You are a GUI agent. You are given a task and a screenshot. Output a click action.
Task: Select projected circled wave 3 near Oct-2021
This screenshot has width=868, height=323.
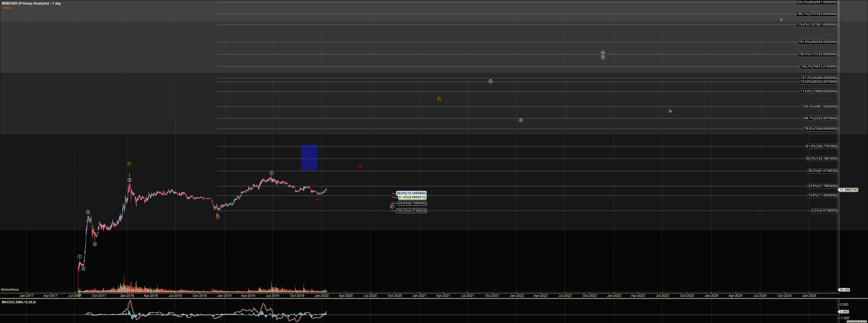(x=491, y=81)
